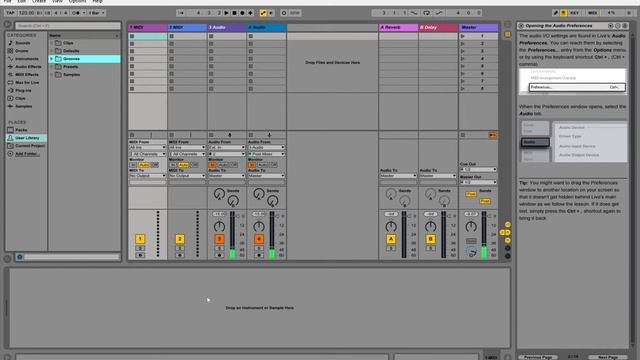Toggle the metronome button

[x=76, y=13]
